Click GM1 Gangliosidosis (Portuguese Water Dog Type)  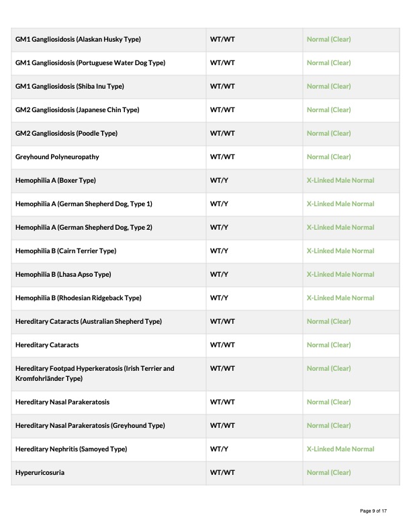90,63
